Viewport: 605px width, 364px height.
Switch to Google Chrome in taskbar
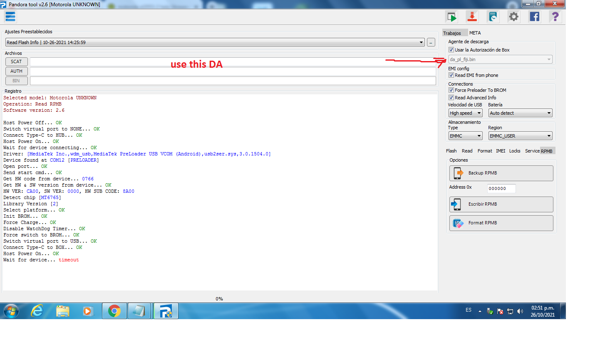point(114,311)
